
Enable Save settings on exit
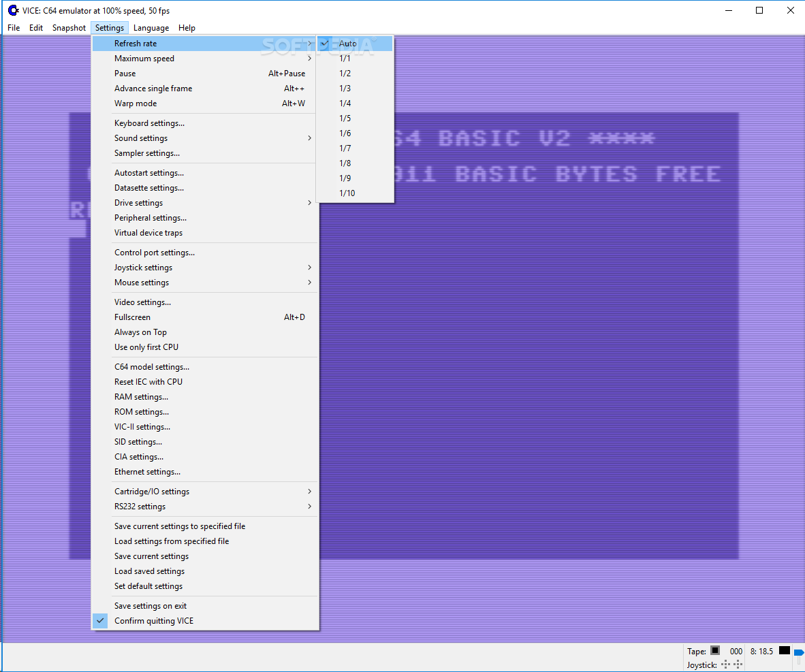(x=206, y=606)
